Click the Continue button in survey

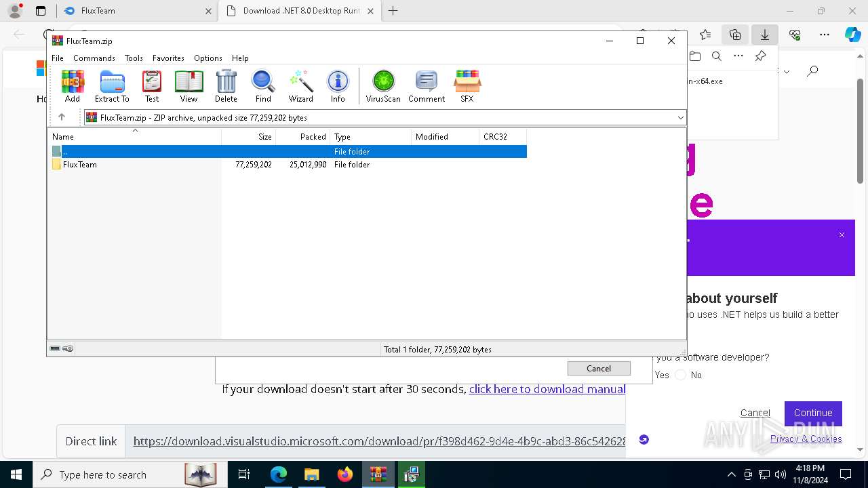point(813,413)
